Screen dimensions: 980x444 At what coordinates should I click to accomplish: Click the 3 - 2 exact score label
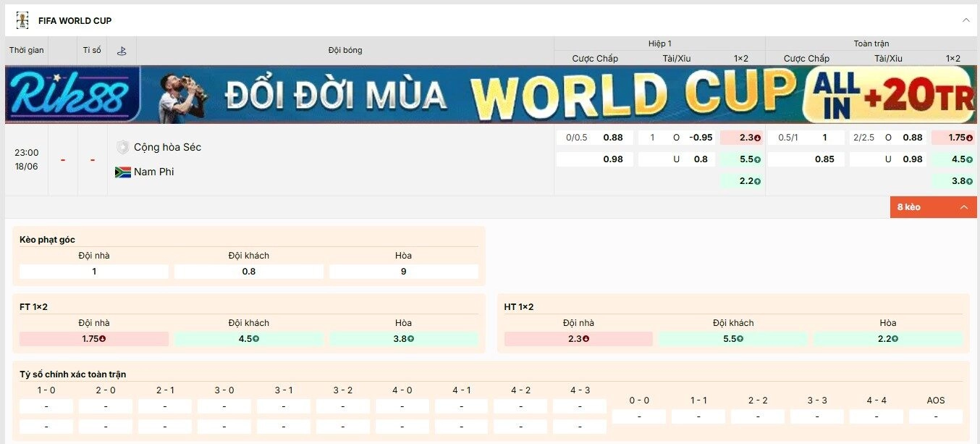click(343, 390)
